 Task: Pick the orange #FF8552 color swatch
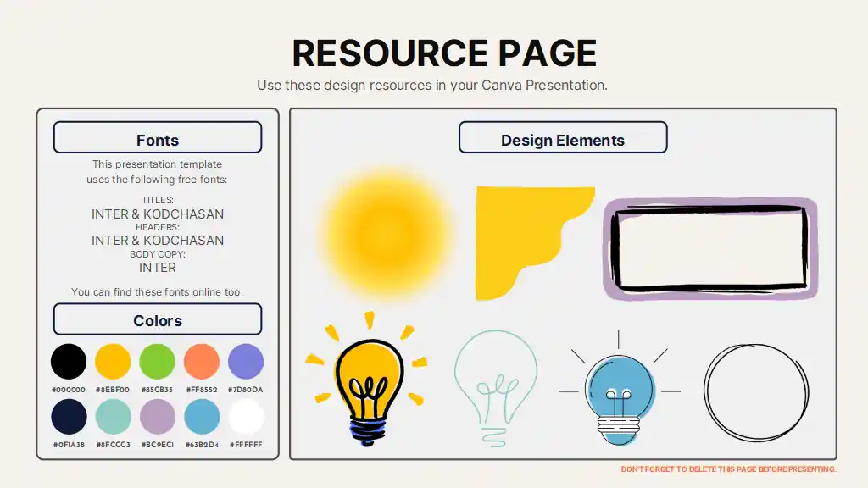(202, 361)
